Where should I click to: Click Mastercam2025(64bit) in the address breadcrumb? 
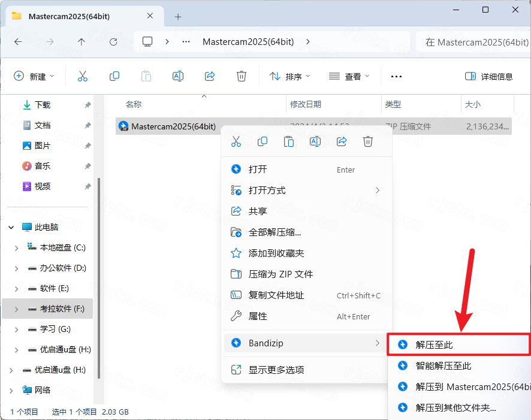(x=248, y=41)
